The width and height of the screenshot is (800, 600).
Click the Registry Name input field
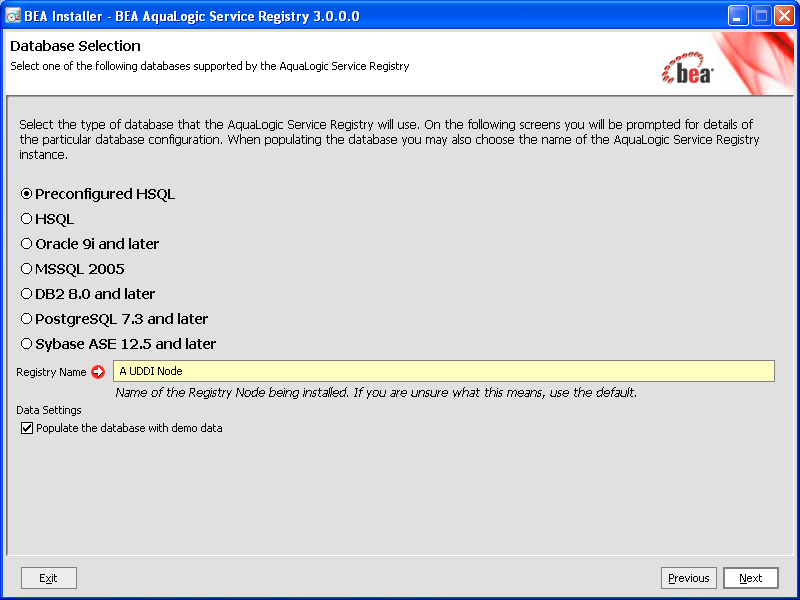(444, 371)
